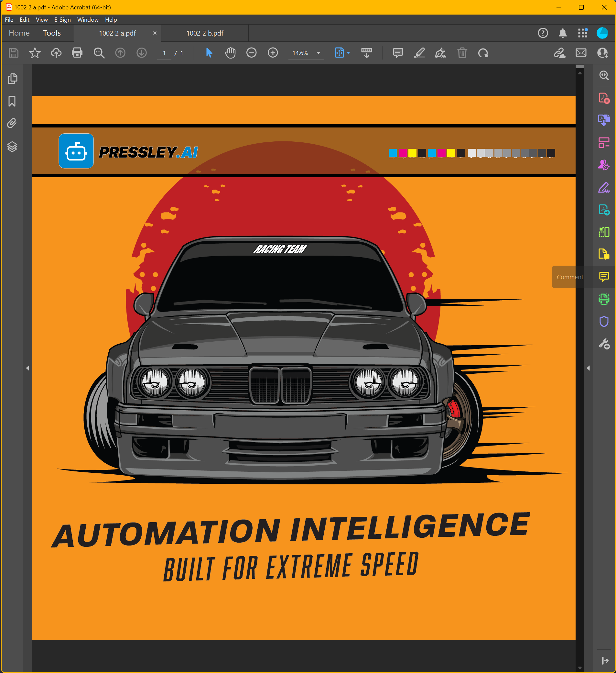Image resolution: width=616 pixels, height=673 pixels.
Task: Click the Save file icon
Action: pyautogui.click(x=13, y=53)
